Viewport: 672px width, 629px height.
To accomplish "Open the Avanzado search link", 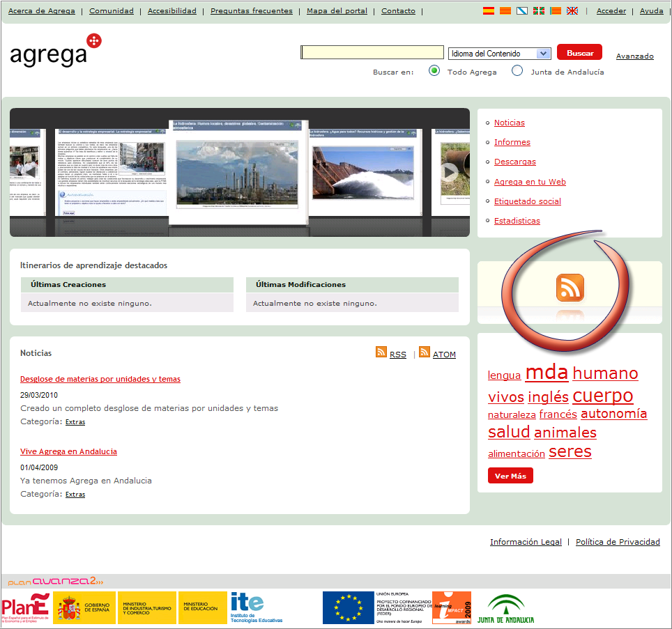I will [x=635, y=56].
